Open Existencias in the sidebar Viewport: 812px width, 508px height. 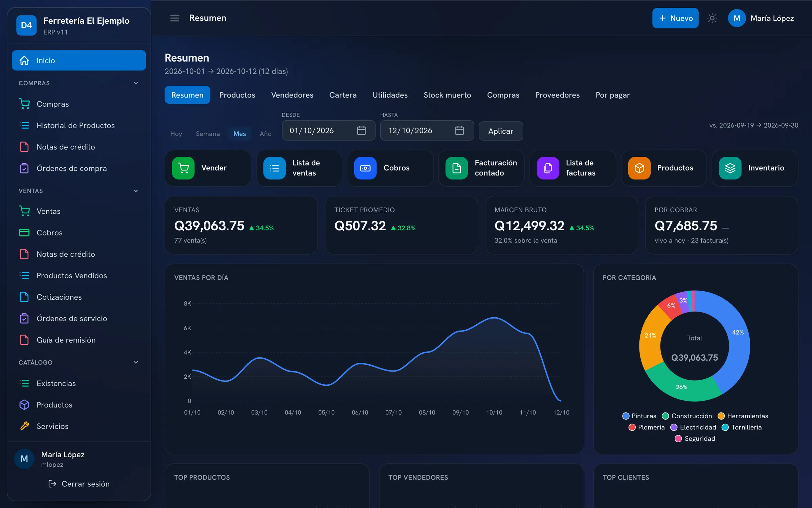(x=79, y=383)
